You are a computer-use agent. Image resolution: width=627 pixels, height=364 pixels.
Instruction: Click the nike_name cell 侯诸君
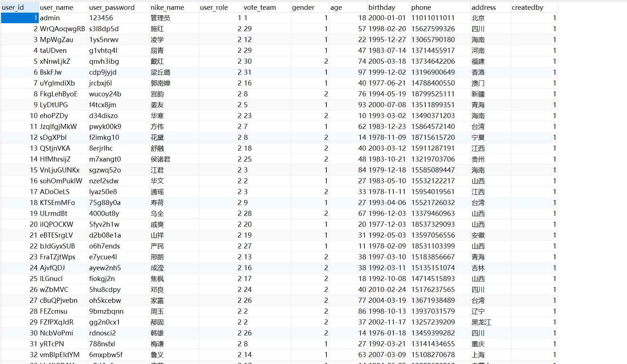174,159
